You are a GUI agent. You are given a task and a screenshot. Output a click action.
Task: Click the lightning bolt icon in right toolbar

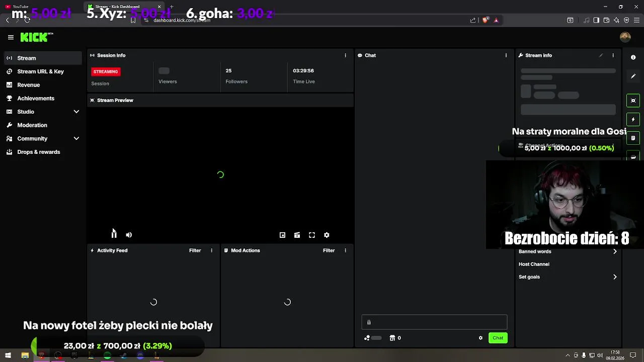click(x=633, y=120)
